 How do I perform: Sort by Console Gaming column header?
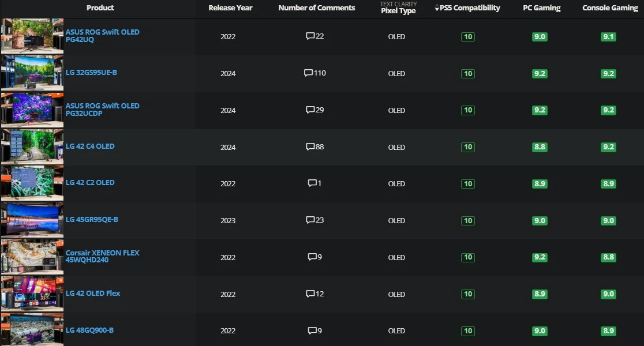pos(611,8)
